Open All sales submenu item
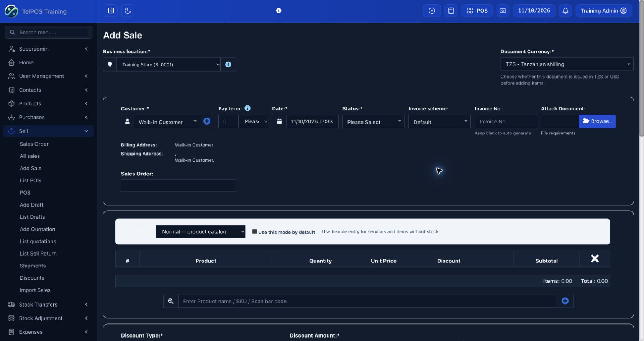Screen dimensions: 644x341 30,156
